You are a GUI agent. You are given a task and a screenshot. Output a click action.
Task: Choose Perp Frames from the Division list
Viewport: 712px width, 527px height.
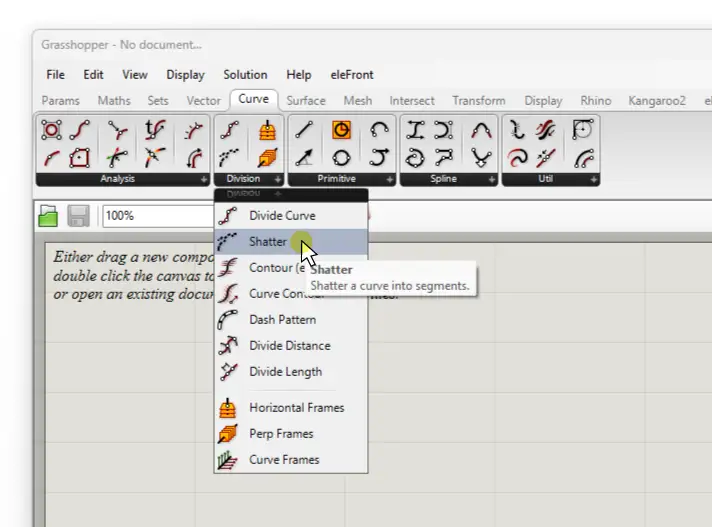291,433
